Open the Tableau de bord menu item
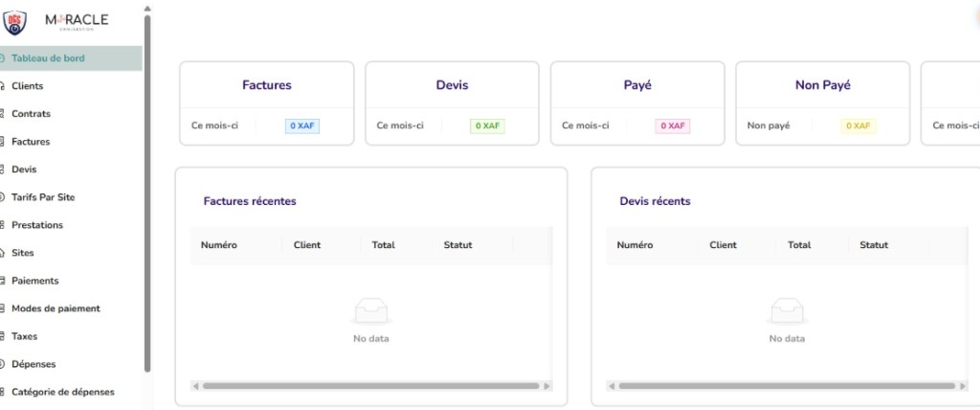The height and width of the screenshot is (410, 980). [71, 58]
